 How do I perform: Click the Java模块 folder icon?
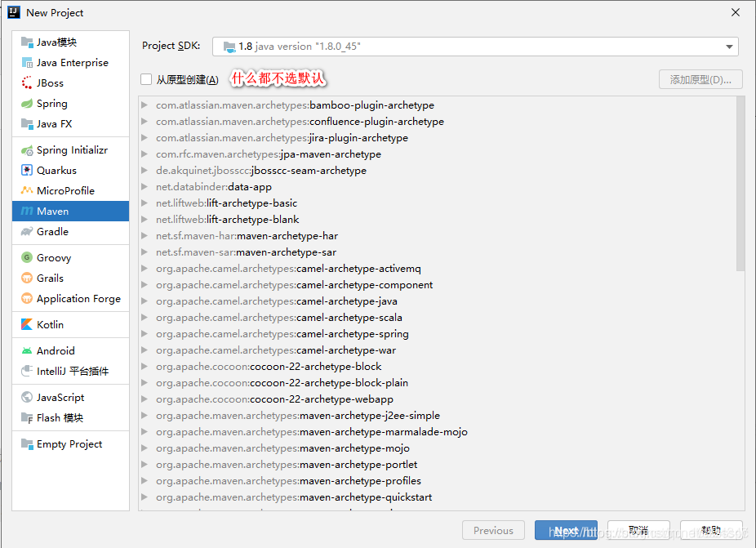point(27,42)
